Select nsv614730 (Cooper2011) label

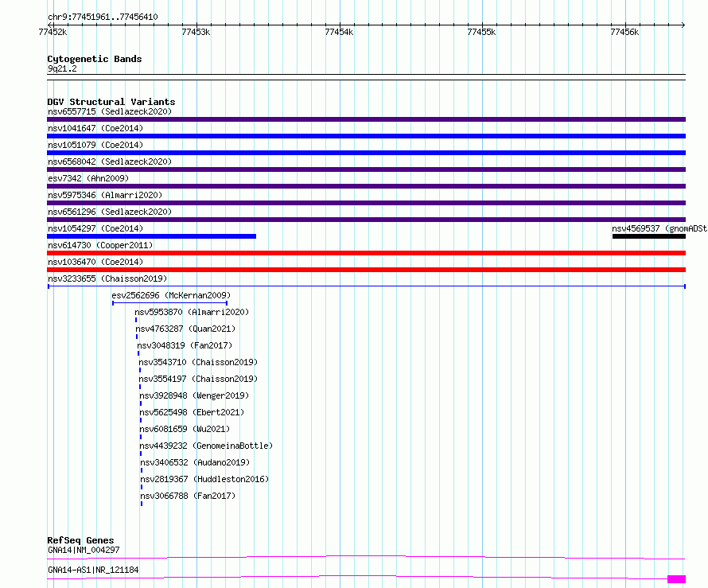100,245
